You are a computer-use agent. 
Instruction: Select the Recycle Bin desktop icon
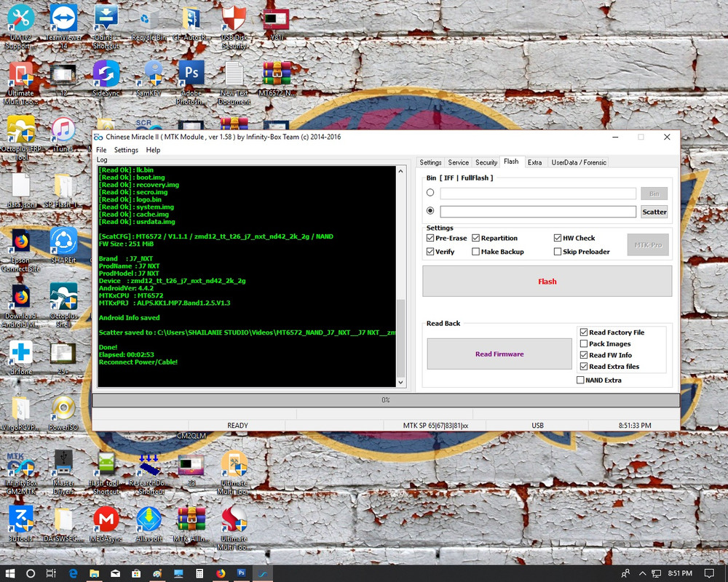coord(149,24)
